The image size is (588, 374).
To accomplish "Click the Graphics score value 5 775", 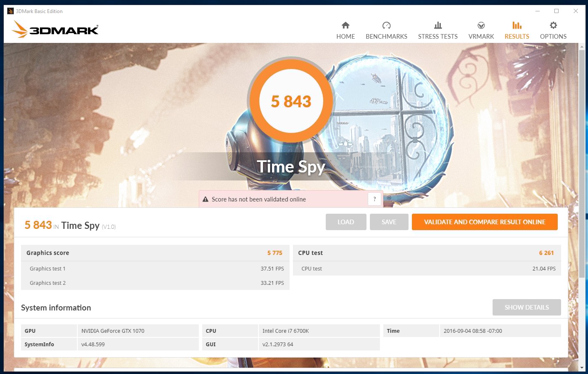I will coord(275,253).
